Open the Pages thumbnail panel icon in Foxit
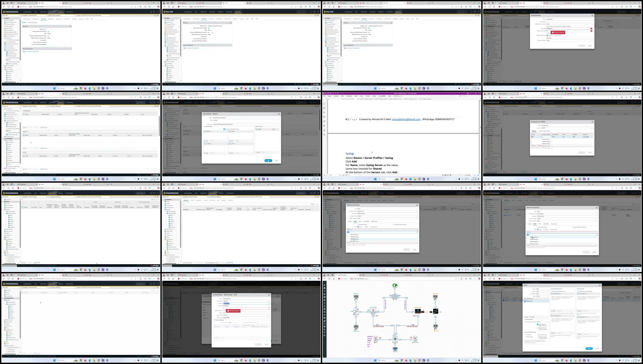This screenshot has height=364, width=643. (x=324, y=108)
